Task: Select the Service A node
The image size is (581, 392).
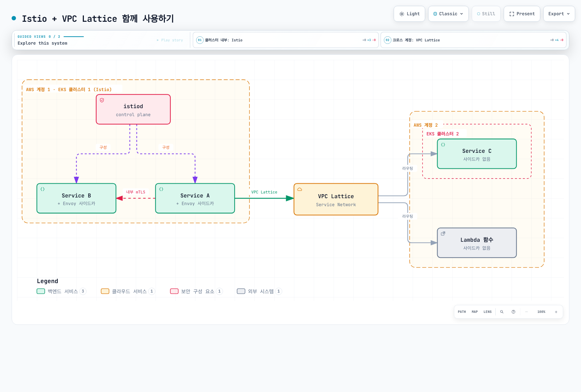Action: coord(195,198)
